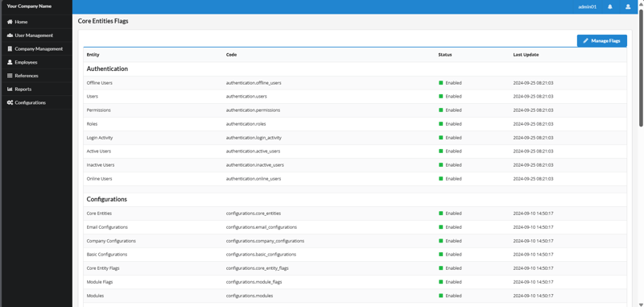Viewport: 644px width, 307px height.
Task: Select the Company Configurations entity cell
Action: pyautogui.click(x=111, y=241)
